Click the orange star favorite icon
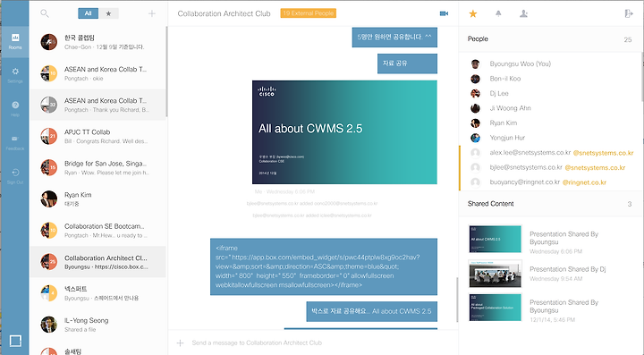 point(473,13)
